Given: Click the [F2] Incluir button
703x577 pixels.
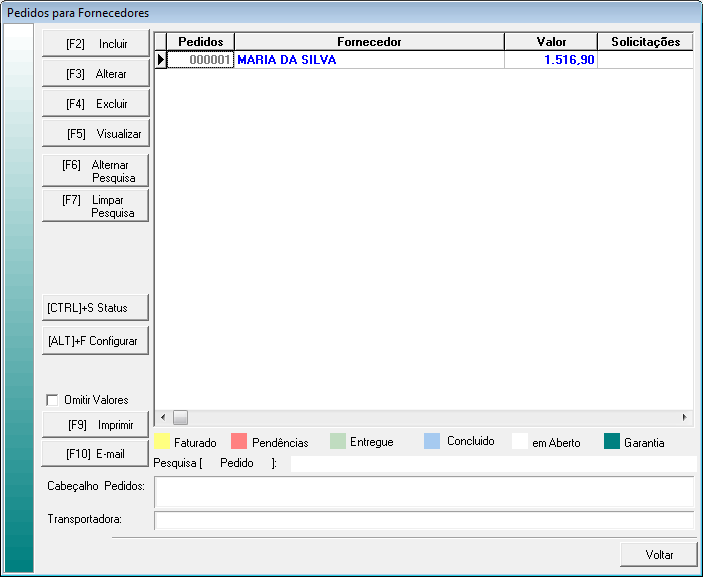Looking at the screenshot, I should point(96,44).
